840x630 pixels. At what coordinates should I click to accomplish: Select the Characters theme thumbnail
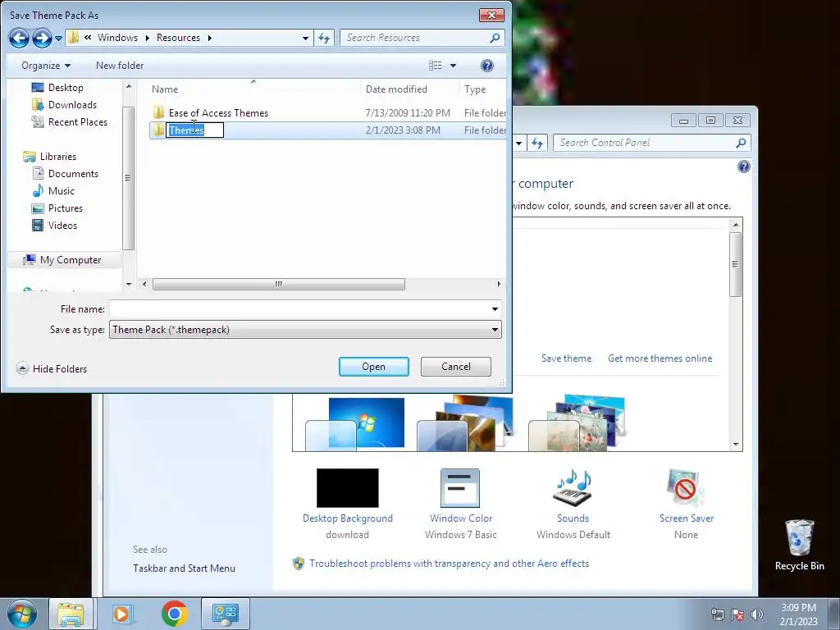(x=577, y=424)
